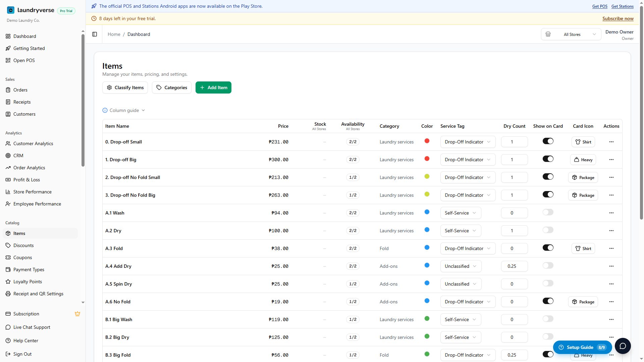Click the Add Item button
644x362 pixels.
pos(213,87)
